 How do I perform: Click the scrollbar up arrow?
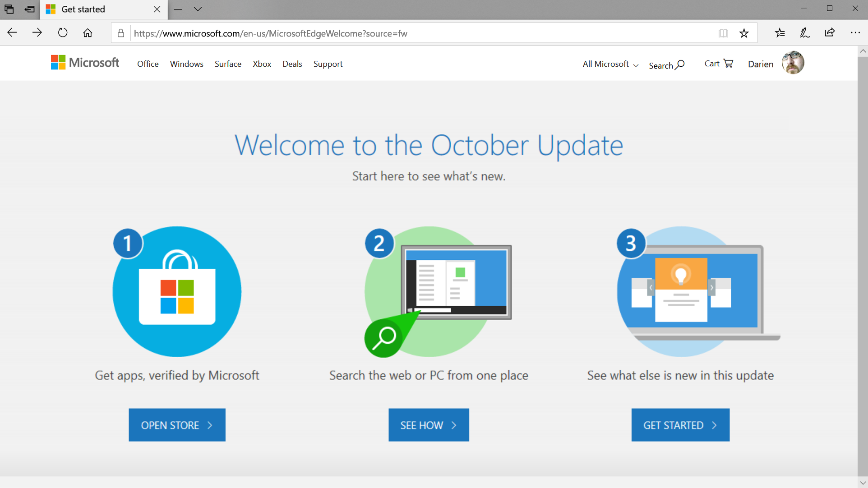[863, 51]
